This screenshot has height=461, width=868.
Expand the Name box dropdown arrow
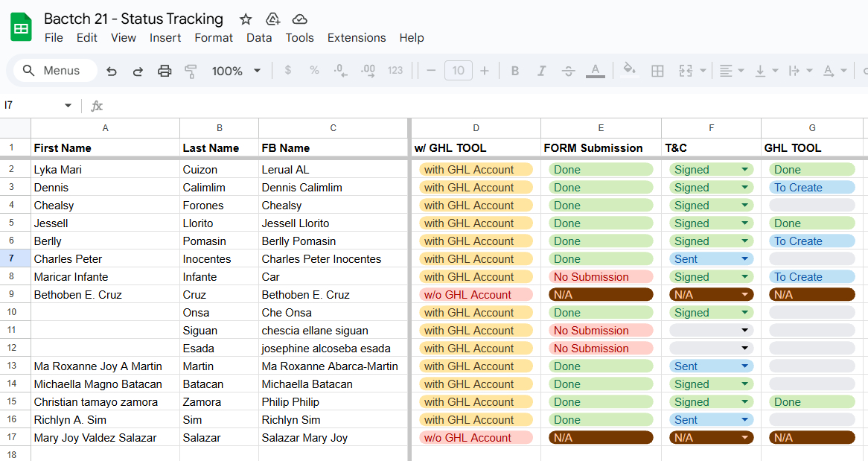tap(68, 106)
